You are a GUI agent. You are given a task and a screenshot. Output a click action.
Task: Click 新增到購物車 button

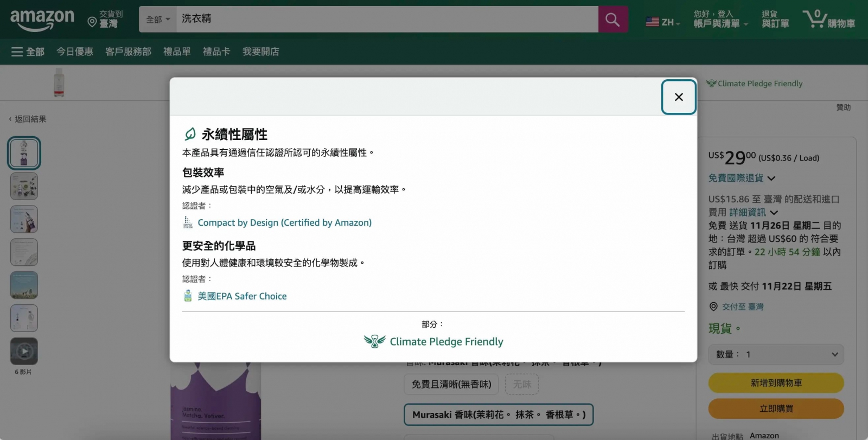776,383
